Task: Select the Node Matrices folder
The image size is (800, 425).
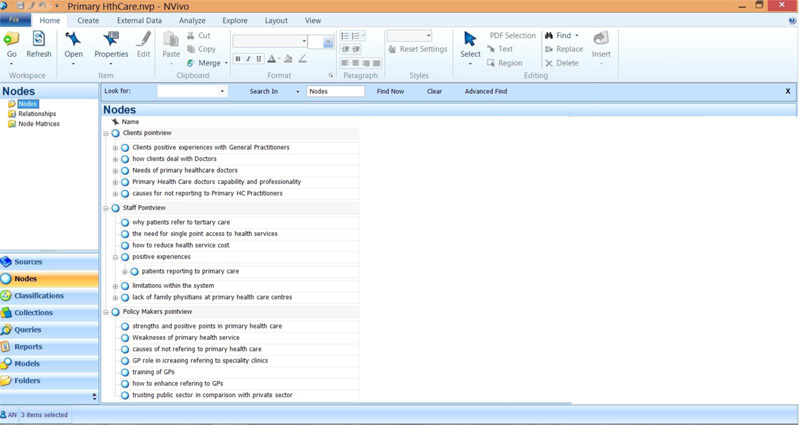Action: click(x=39, y=124)
